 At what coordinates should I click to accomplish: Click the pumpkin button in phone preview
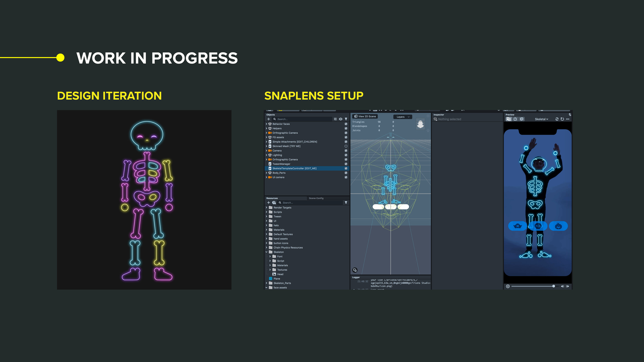coord(558,226)
